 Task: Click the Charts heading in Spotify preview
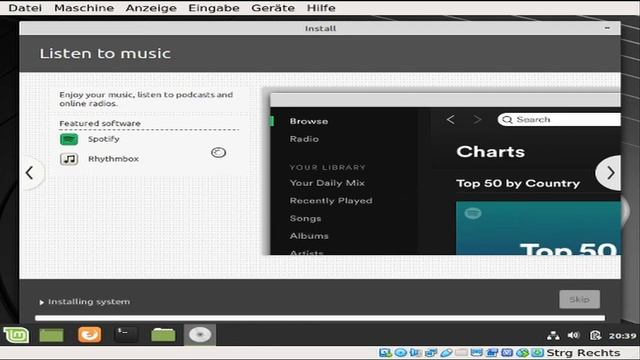(x=491, y=152)
